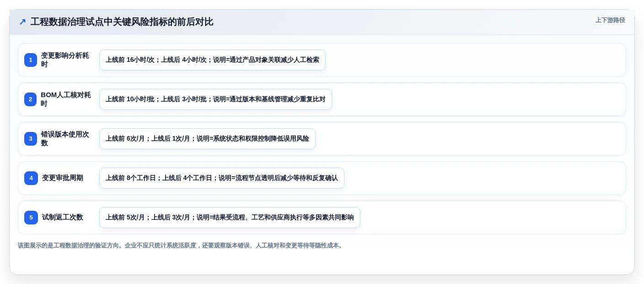
Task: Select the number 3 badge
Action: pos(31,139)
